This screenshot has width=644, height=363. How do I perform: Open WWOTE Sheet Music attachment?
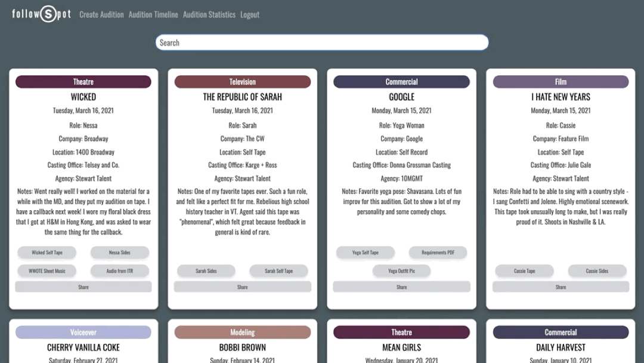[47, 271]
